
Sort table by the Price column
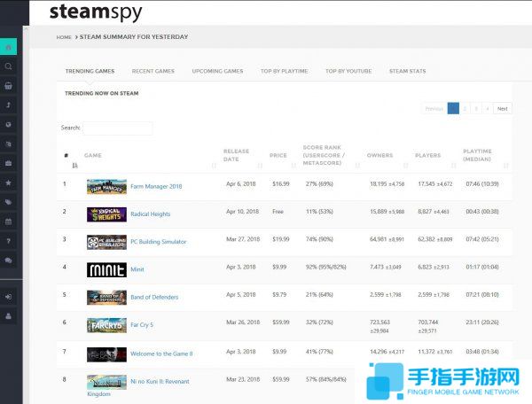[x=283, y=156]
